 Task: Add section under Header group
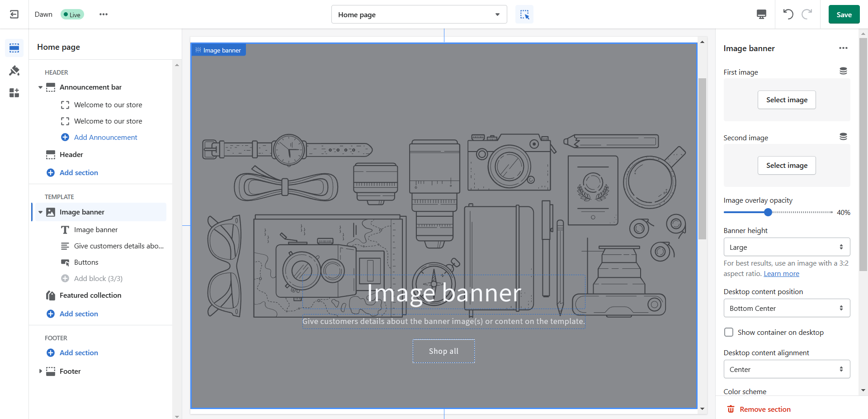click(79, 172)
